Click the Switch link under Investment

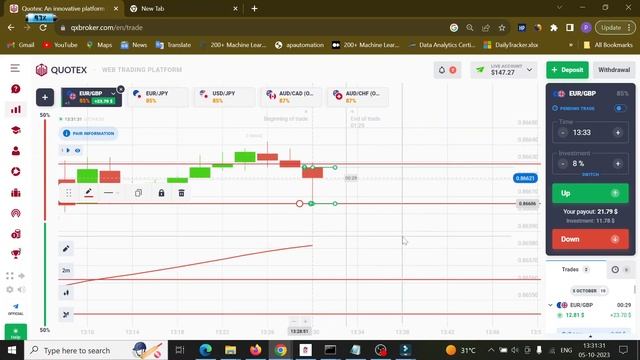click(x=590, y=174)
